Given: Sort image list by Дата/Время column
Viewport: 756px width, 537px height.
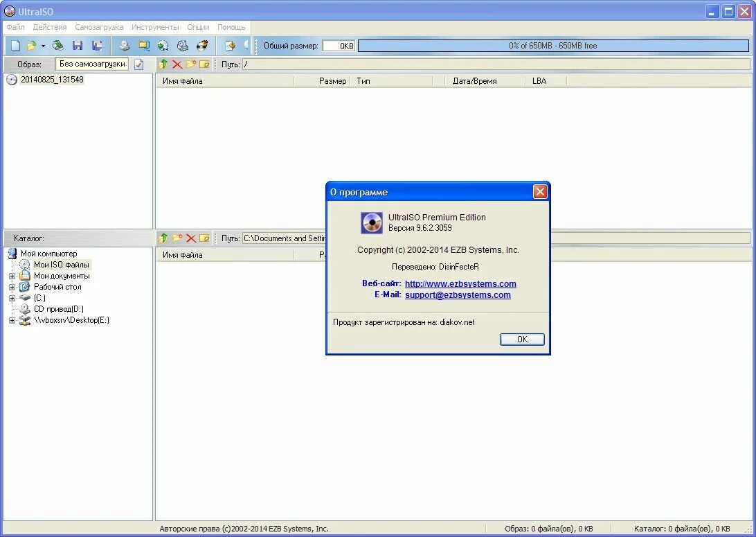Looking at the screenshot, I should (x=485, y=81).
